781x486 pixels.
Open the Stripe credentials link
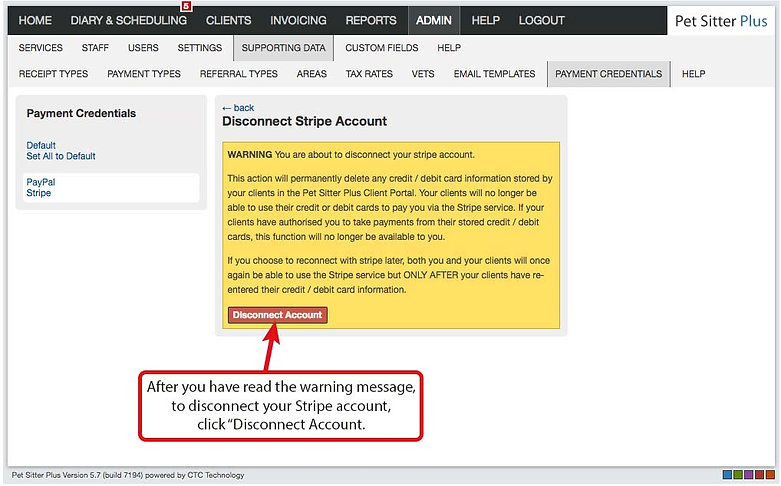[38, 193]
